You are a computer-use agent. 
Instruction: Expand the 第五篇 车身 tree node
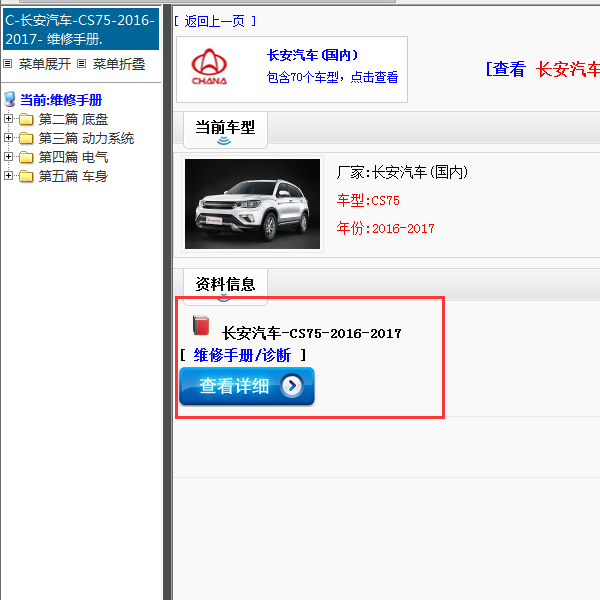click(x=8, y=175)
